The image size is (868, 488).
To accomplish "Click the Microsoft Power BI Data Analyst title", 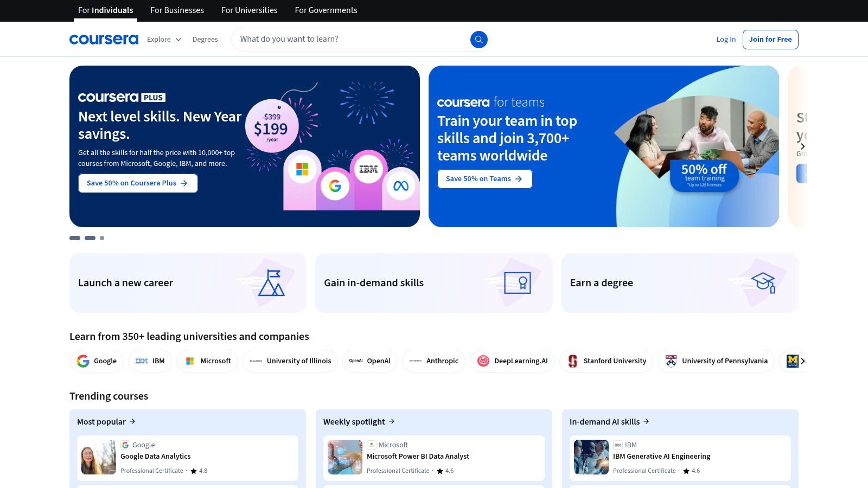I will click(418, 457).
